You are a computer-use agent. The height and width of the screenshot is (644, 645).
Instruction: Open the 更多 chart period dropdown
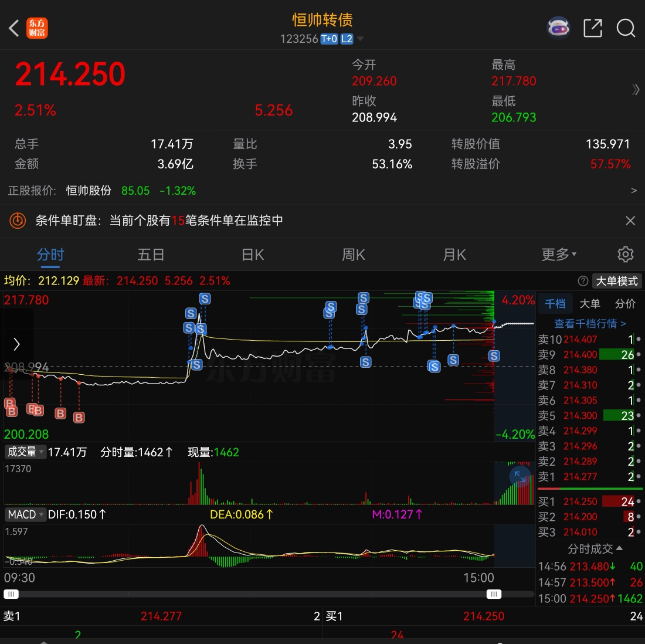click(x=559, y=255)
